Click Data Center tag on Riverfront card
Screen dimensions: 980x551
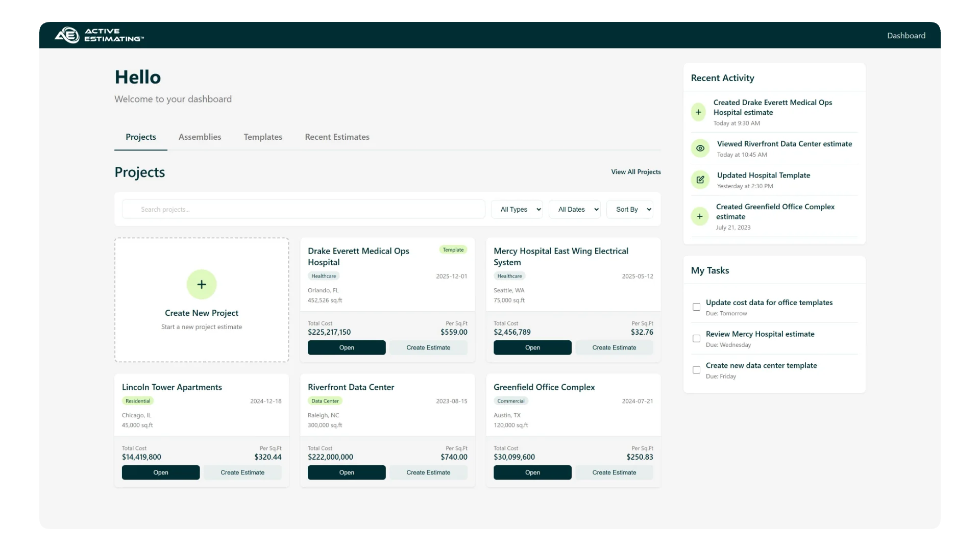325,401
